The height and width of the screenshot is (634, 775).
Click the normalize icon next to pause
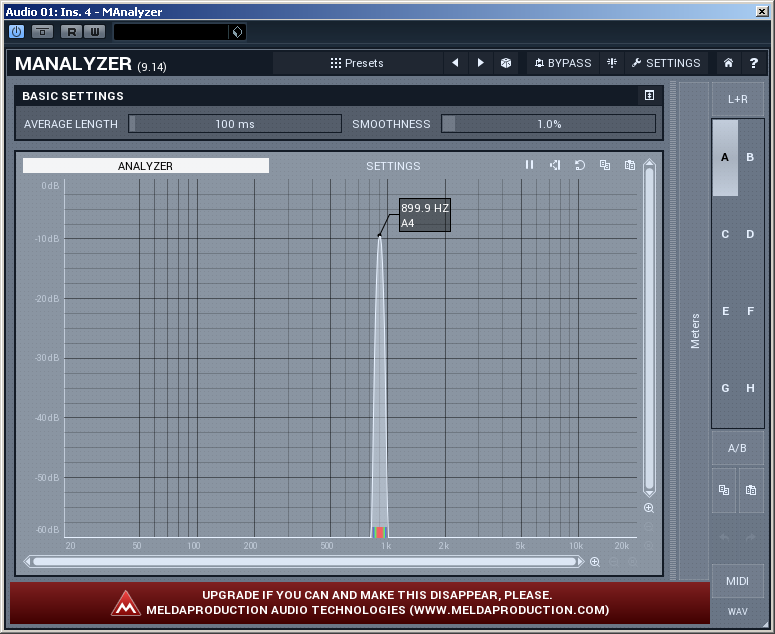point(555,165)
